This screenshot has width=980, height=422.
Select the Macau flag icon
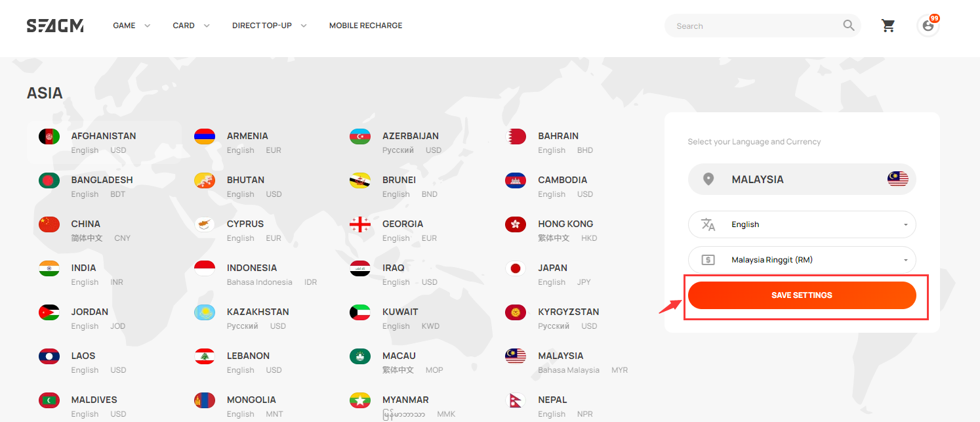[360, 356]
